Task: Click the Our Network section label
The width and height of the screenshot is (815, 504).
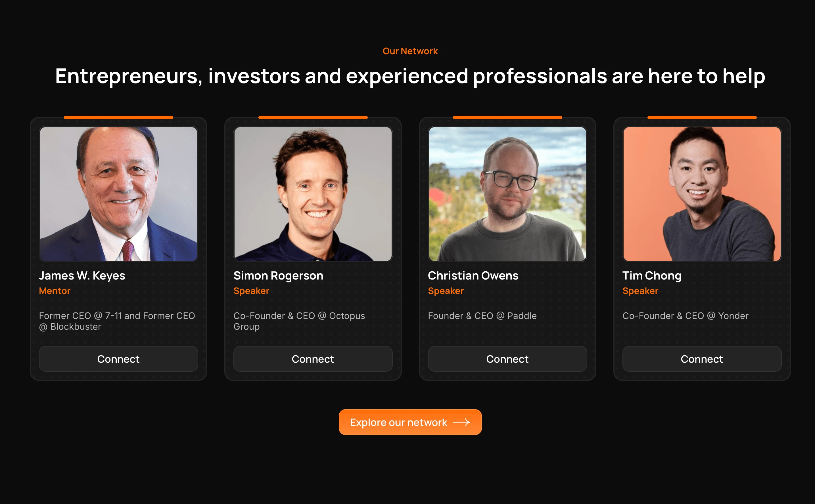Action: (410, 51)
